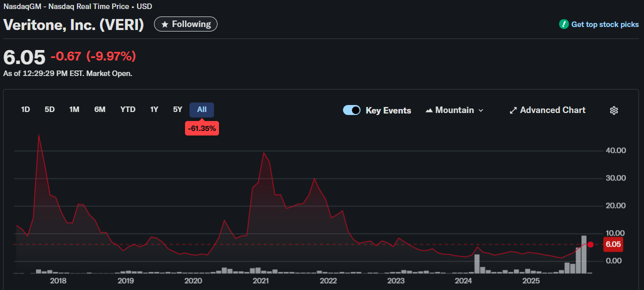Viewport: 644px width, 290px height.
Task: Click the 2020 year label
Action: [x=193, y=281]
